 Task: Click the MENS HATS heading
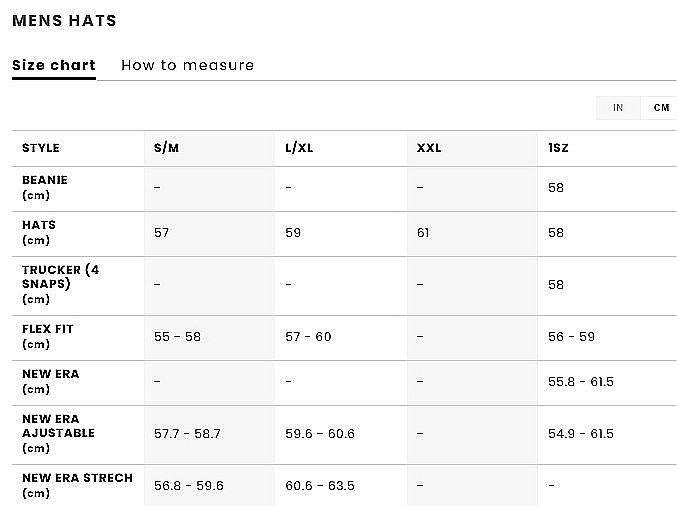65,20
